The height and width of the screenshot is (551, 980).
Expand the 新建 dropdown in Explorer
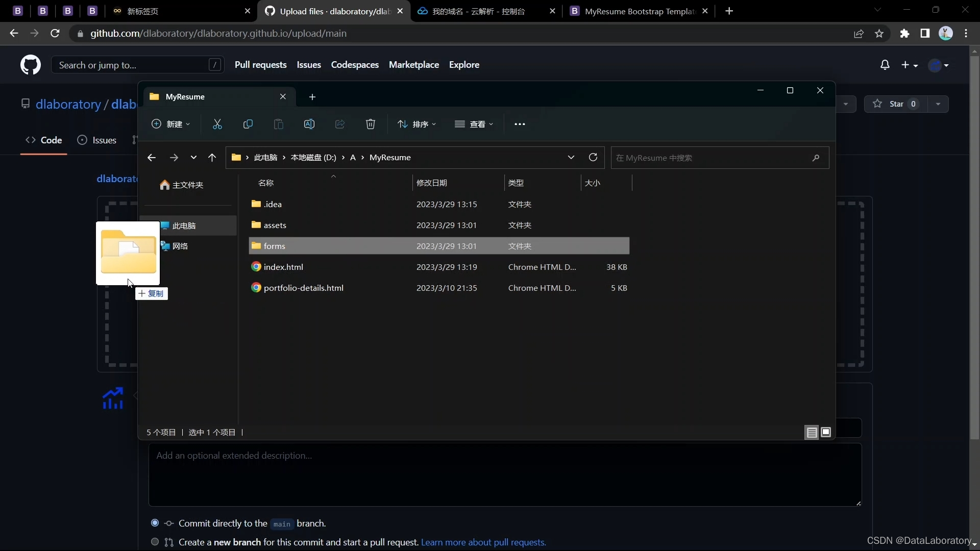171,124
